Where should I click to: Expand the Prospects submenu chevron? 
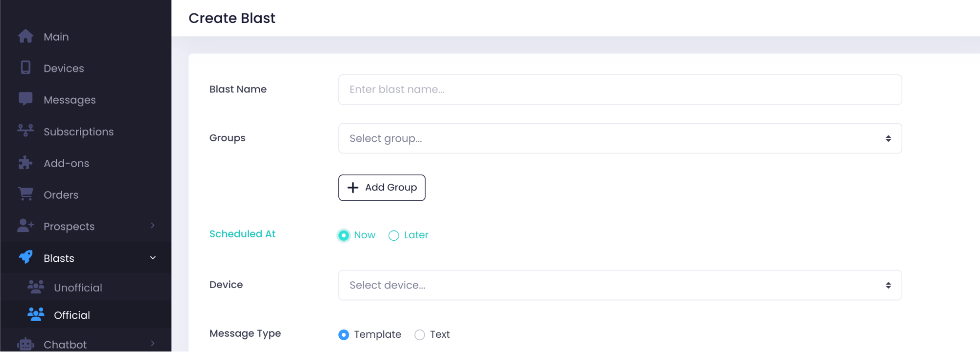click(152, 226)
